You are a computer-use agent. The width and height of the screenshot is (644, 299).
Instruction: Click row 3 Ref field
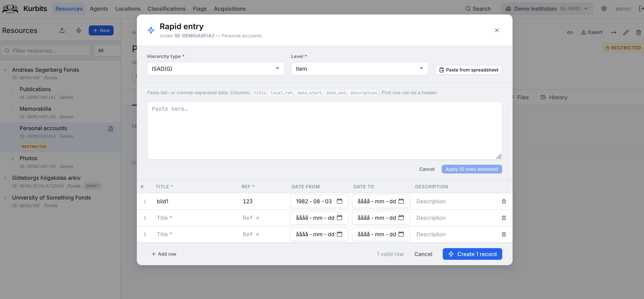264,234
